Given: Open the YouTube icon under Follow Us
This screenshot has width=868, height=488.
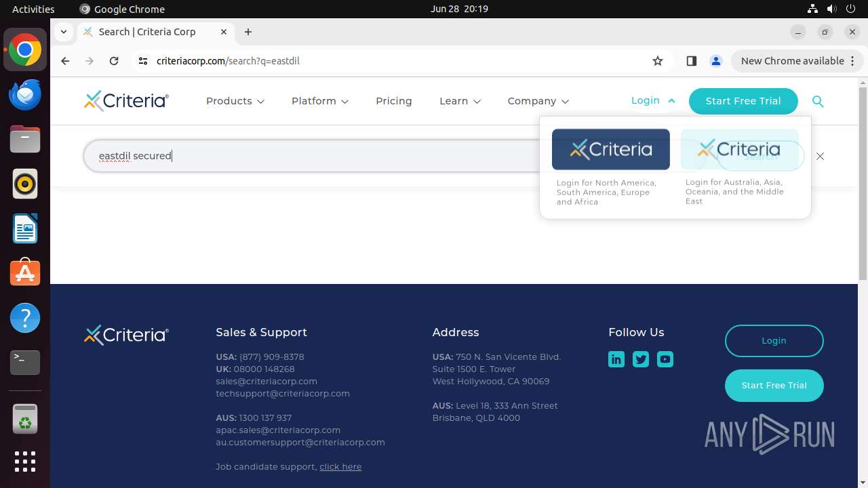Looking at the screenshot, I should point(665,359).
